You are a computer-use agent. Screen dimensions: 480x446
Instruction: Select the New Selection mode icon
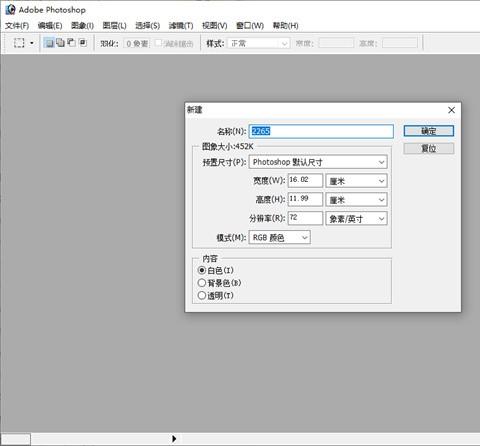click(x=49, y=43)
